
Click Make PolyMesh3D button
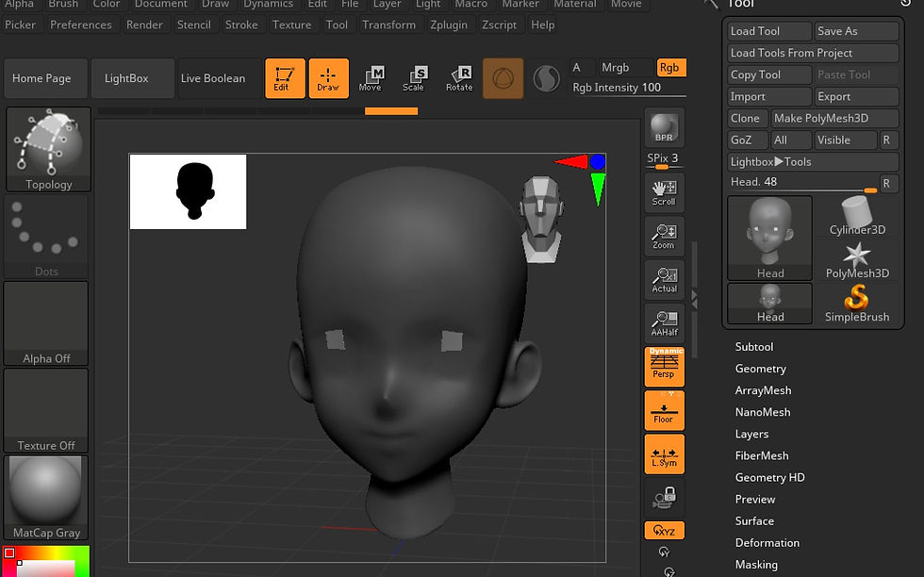point(834,118)
